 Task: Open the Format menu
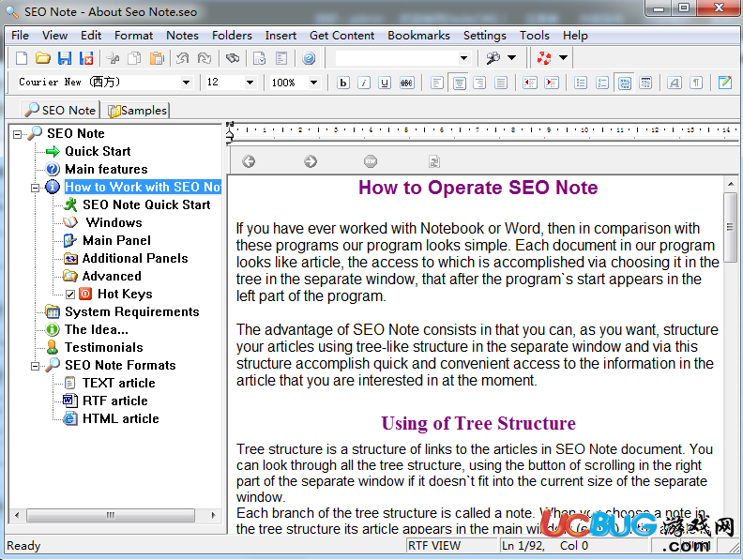click(133, 36)
